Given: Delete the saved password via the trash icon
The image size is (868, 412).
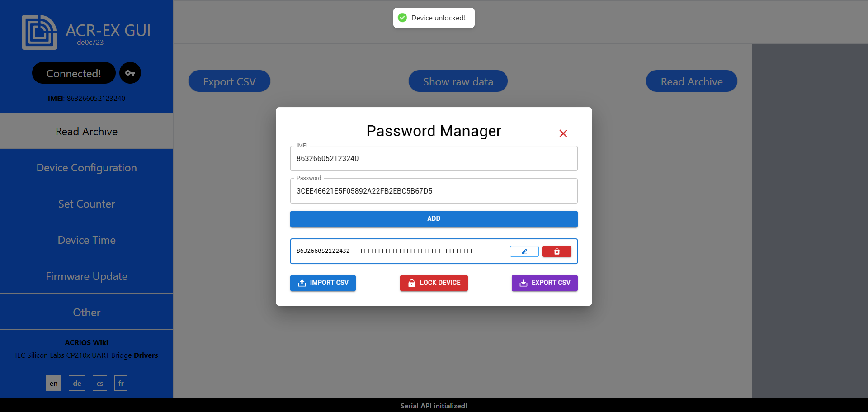Looking at the screenshot, I should click(557, 251).
